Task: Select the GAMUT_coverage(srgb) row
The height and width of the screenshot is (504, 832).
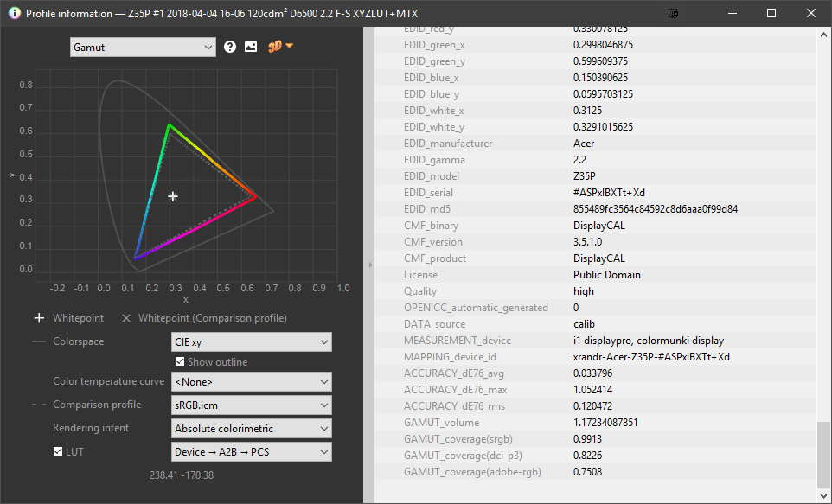Action: click(597, 439)
